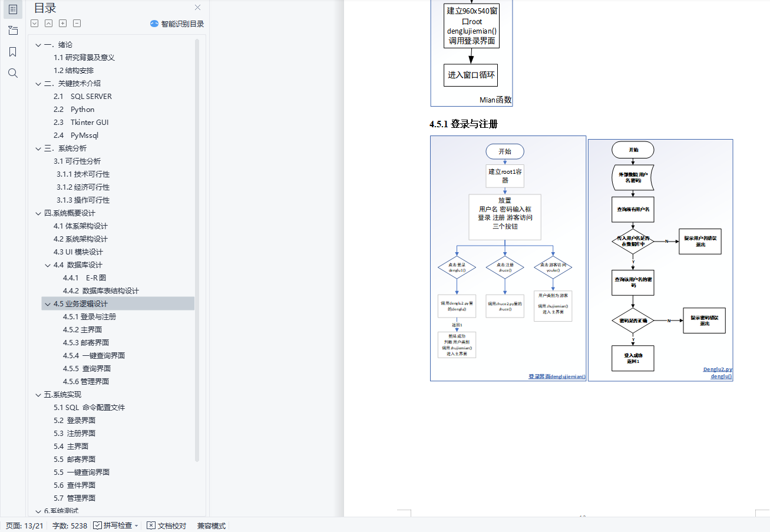The image size is (770, 532).
Task: Click the Mian函数 caption in the document
Action: pyautogui.click(x=495, y=100)
